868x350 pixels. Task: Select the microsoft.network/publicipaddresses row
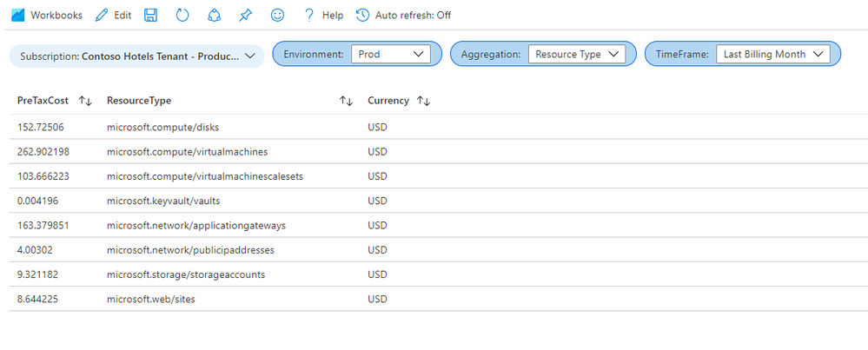coord(439,250)
